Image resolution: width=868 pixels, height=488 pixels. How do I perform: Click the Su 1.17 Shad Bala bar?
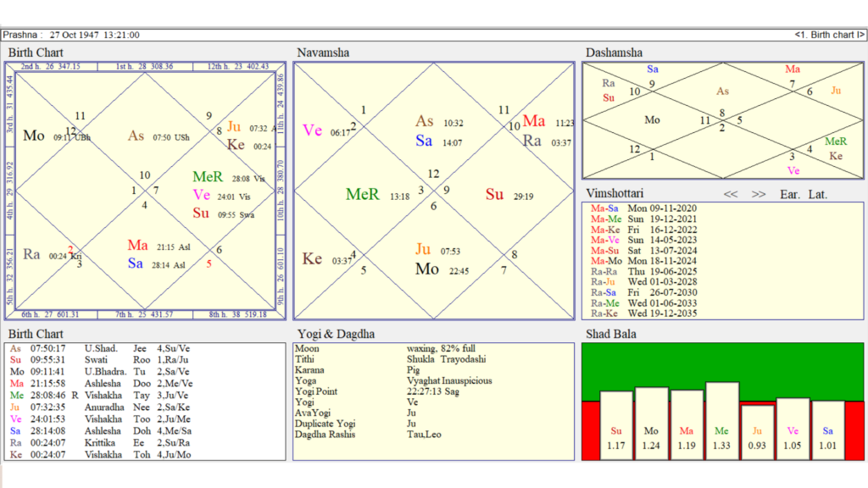pos(616,425)
